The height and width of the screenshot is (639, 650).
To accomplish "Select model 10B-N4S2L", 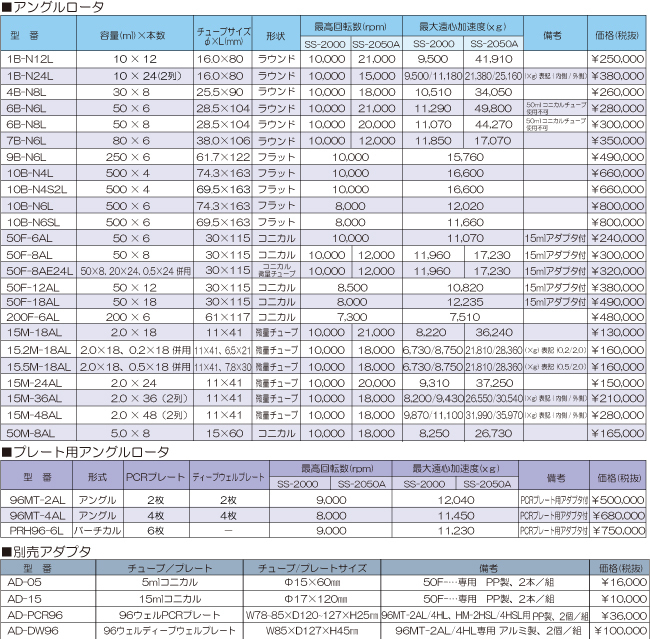I will tap(36, 190).
